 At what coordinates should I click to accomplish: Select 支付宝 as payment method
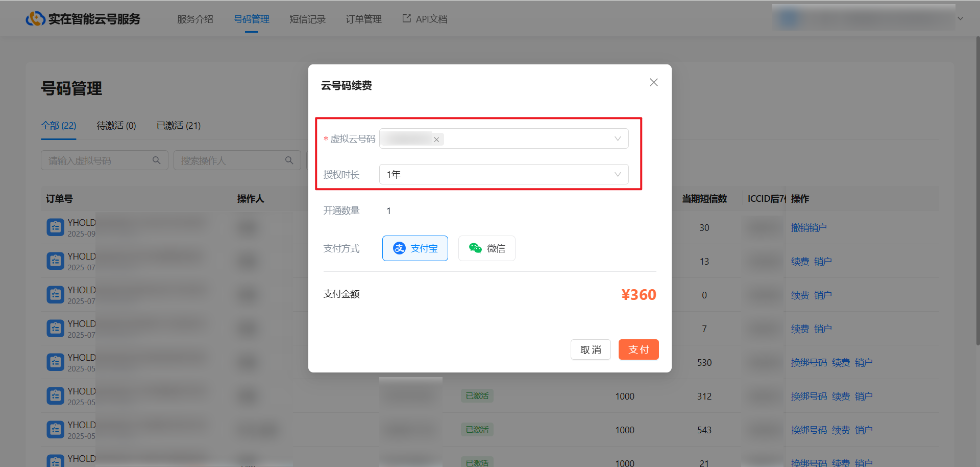tap(415, 248)
